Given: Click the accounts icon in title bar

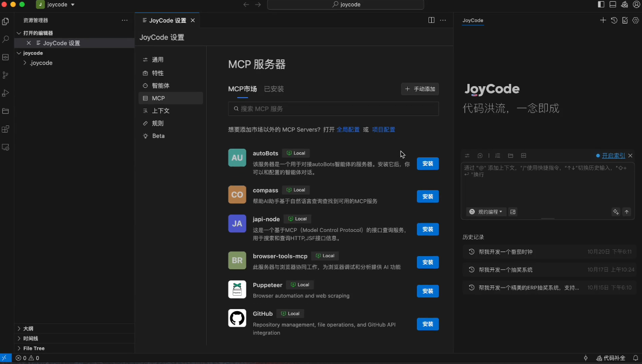Looking at the screenshot, I should 636,5.
